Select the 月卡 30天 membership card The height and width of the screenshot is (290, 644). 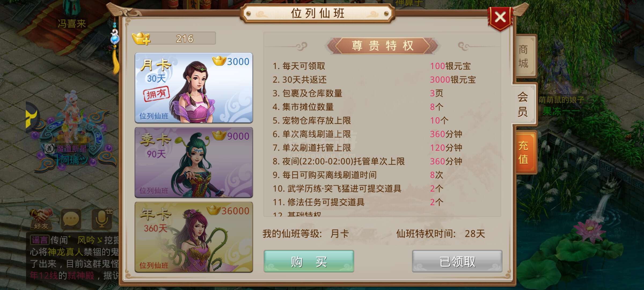[x=194, y=88]
